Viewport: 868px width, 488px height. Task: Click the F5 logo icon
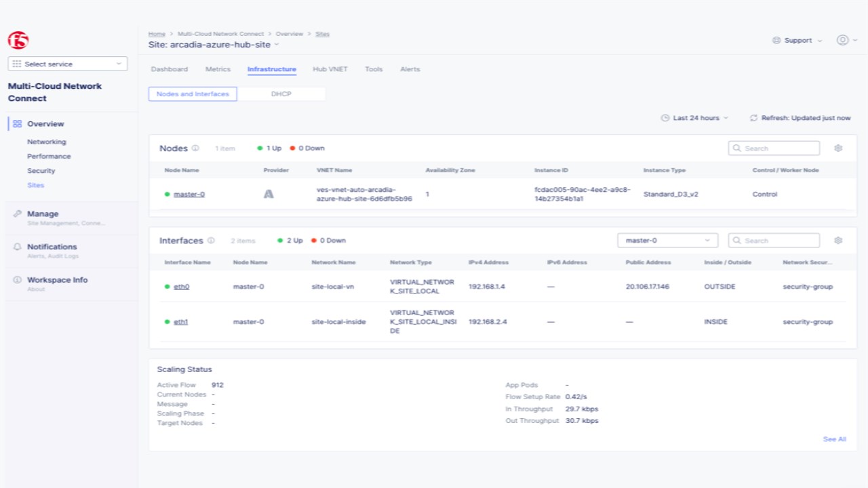tap(18, 40)
